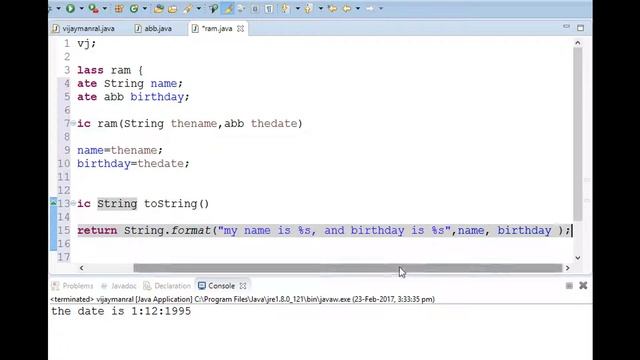Image resolution: width=640 pixels, height=360 pixels.
Task: Click the highlighted 'String' return type on line 13
Action: click(117, 203)
